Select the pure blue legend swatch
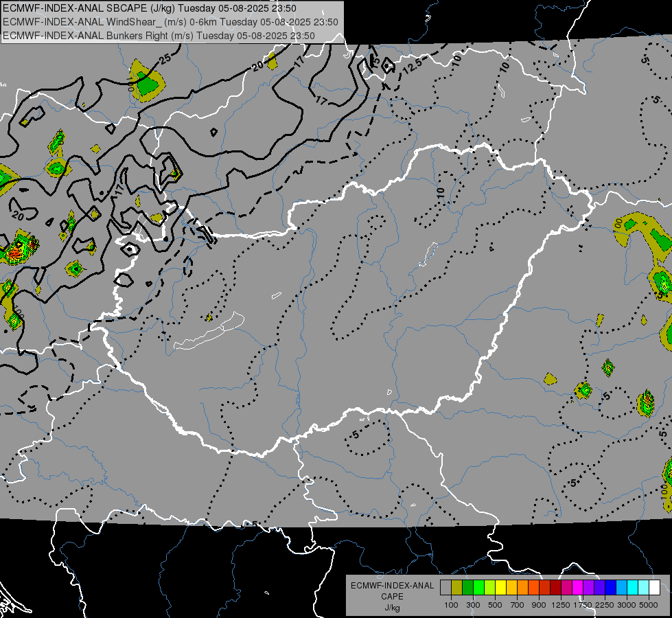This screenshot has width=672, height=618. coord(611,588)
